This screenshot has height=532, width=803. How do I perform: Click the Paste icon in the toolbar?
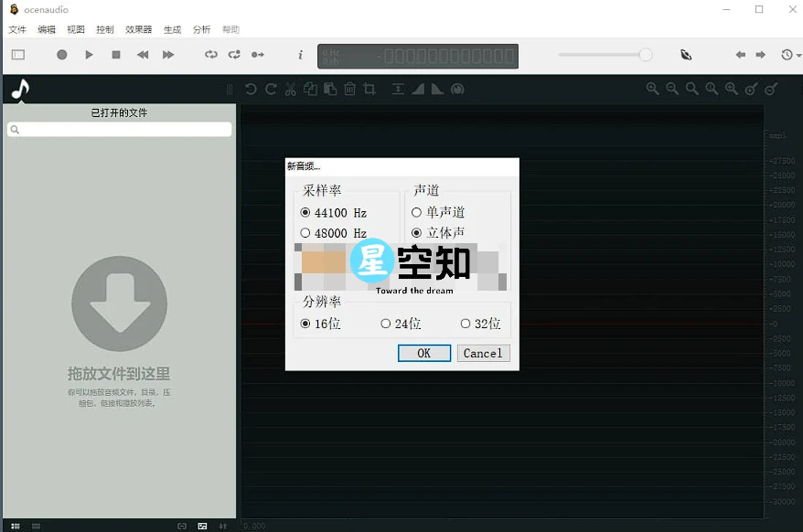(x=330, y=89)
